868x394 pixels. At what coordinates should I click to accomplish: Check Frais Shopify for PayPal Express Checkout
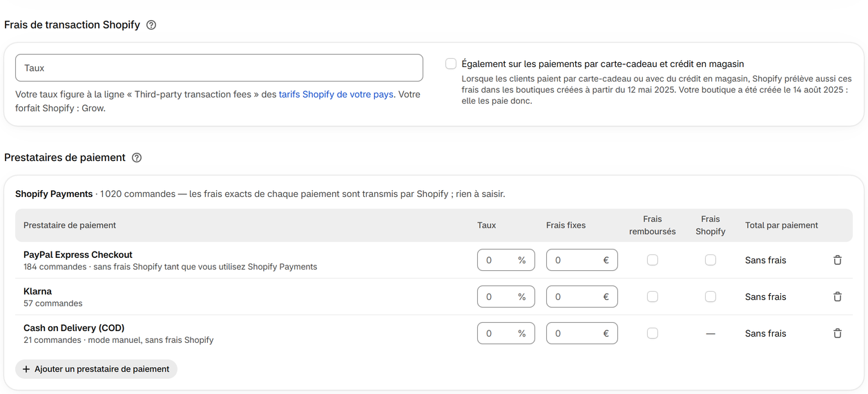click(711, 260)
